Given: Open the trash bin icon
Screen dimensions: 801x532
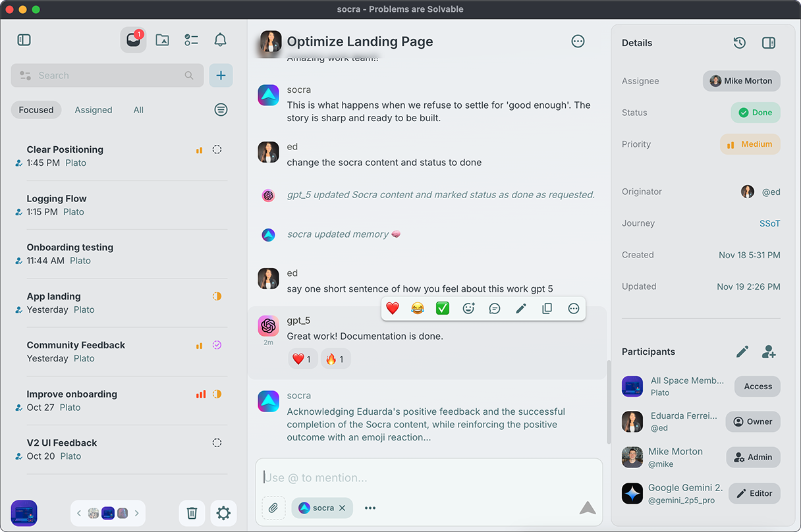Looking at the screenshot, I should pos(192,513).
